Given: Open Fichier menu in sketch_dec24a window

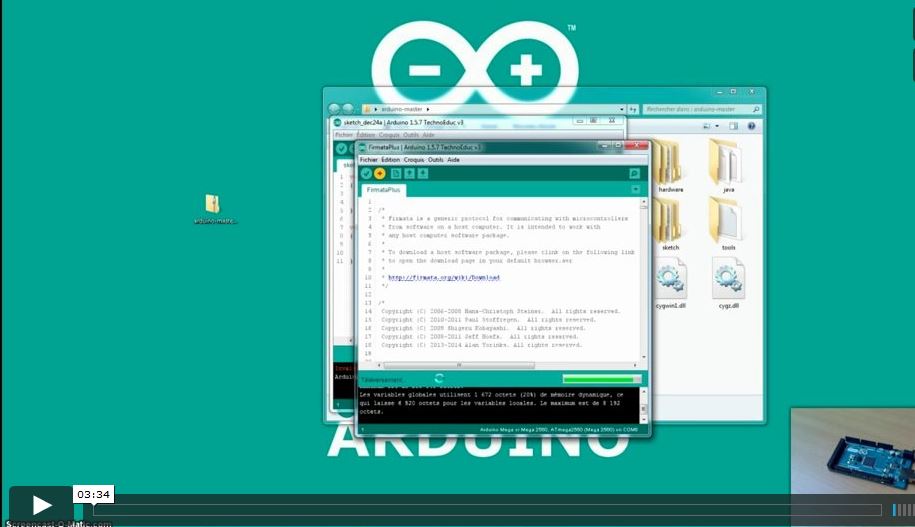Looking at the screenshot, I should 344,135.
